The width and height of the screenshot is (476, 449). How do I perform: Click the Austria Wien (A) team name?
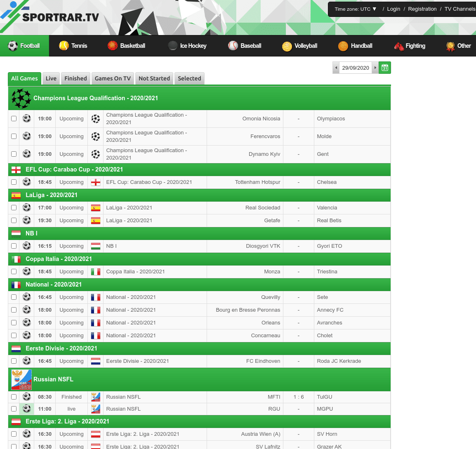tap(260, 434)
